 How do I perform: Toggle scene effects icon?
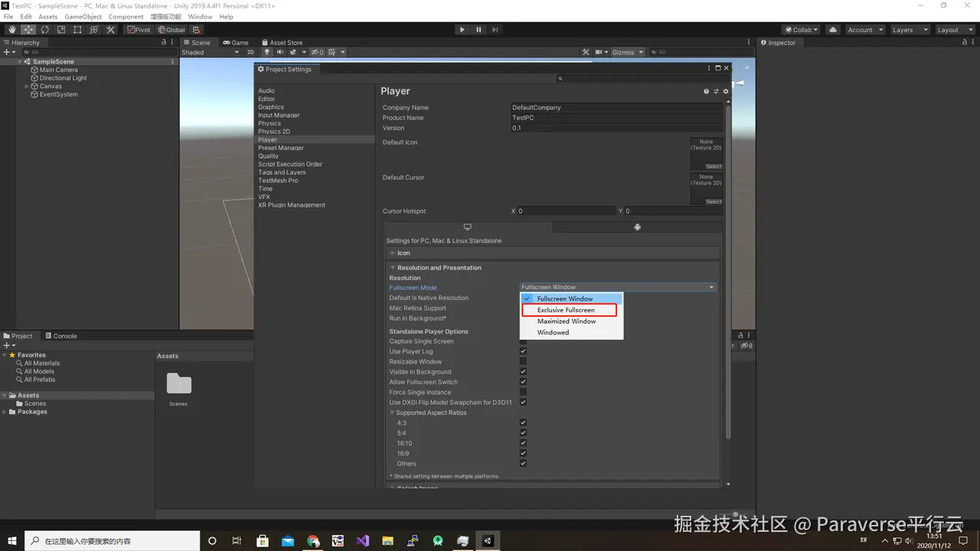point(294,52)
